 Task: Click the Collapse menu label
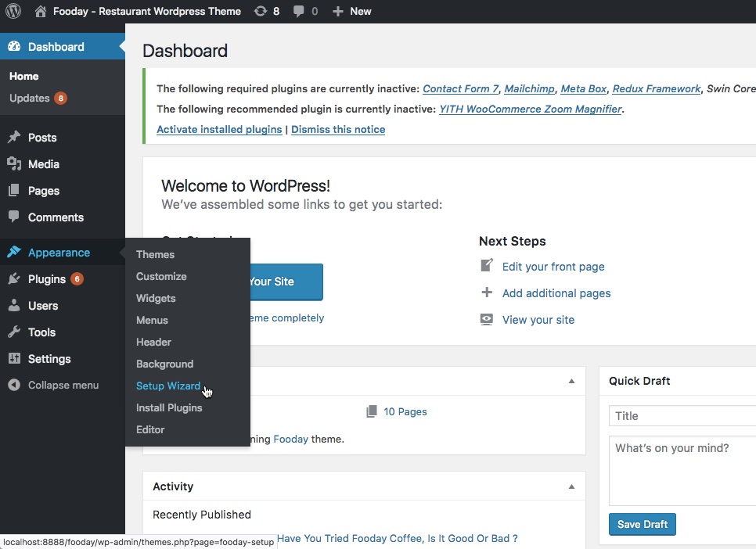(x=63, y=385)
